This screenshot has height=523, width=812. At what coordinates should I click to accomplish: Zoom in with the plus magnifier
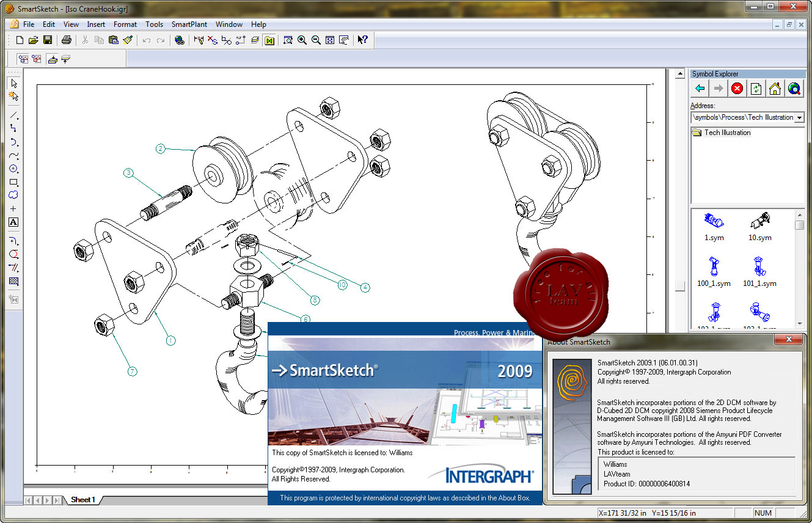click(x=302, y=40)
